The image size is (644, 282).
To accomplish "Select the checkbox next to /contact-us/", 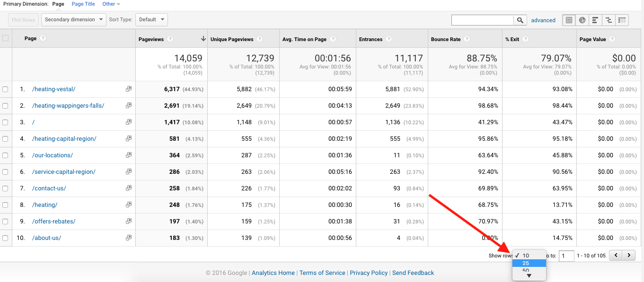I will coord(5,188).
